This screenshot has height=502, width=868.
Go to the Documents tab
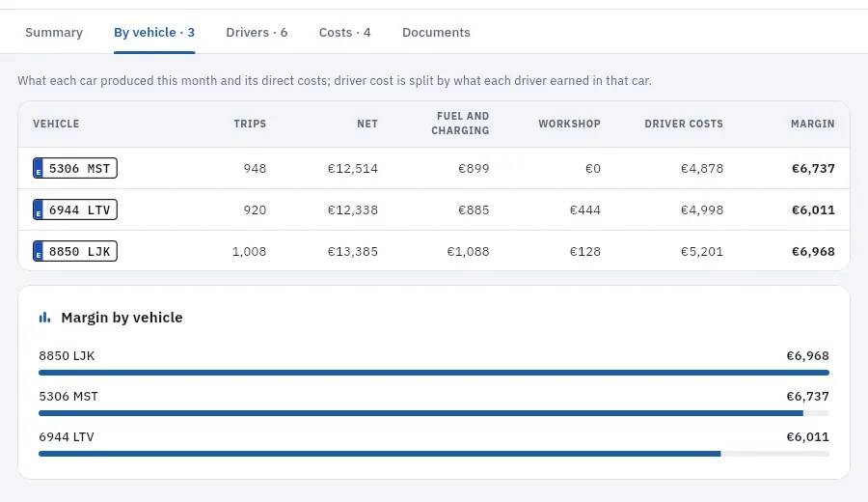tap(436, 32)
